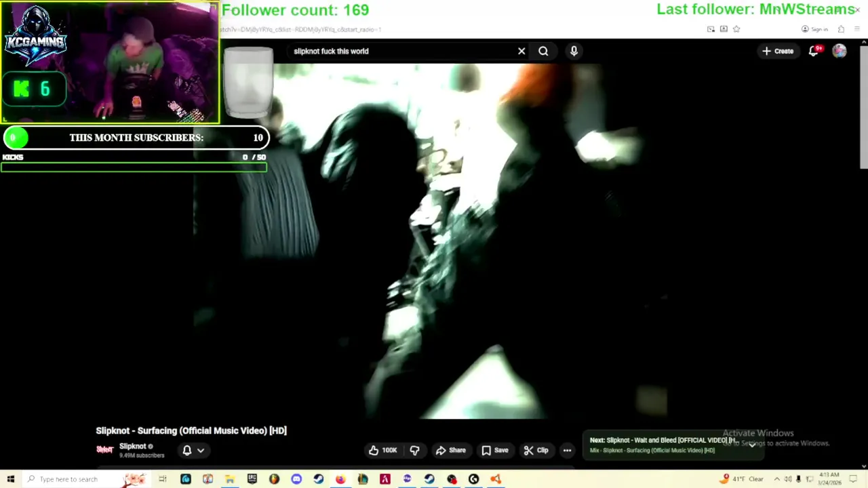Click the picture-in-picture icon in address bar

tap(711, 29)
